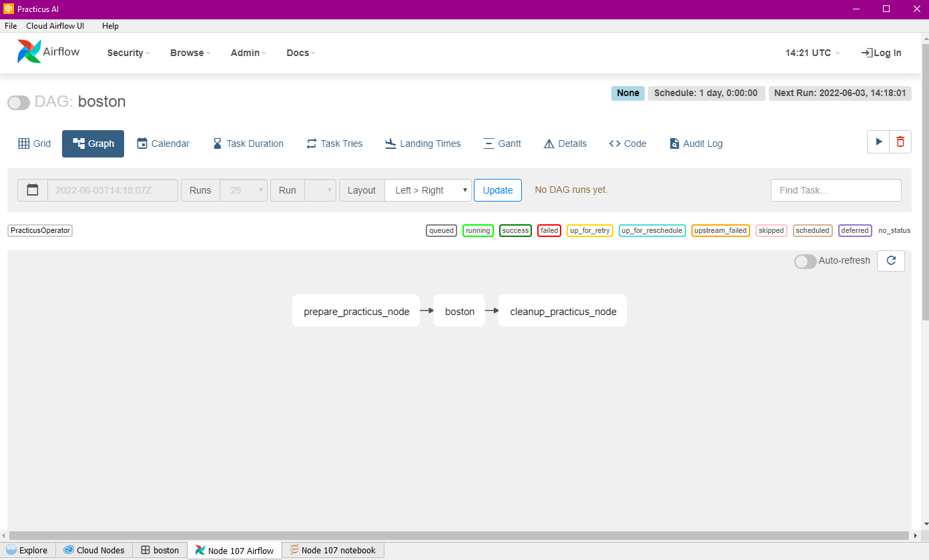The height and width of the screenshot is (560, 929).
Task: Click the calendar date picker icon
Action: pos(33,190)
